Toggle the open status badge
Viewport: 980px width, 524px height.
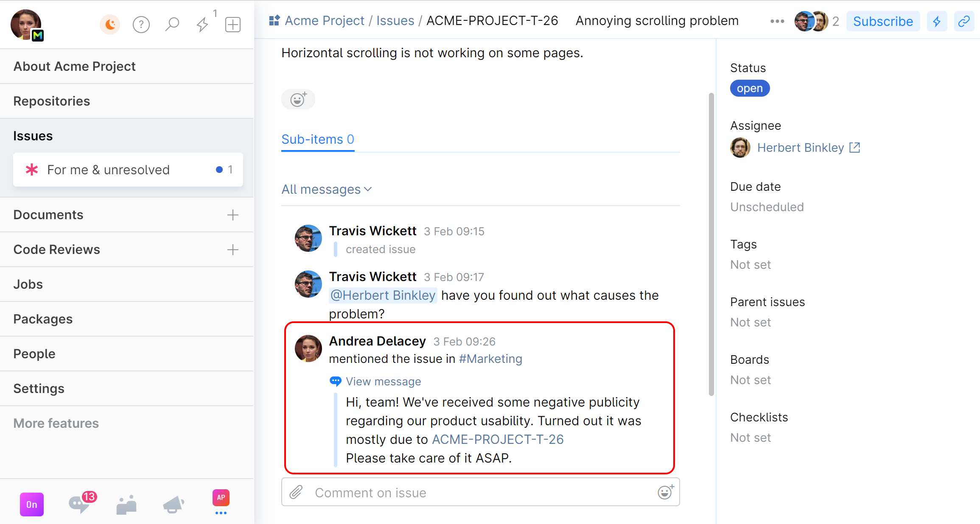pos(750,88)
